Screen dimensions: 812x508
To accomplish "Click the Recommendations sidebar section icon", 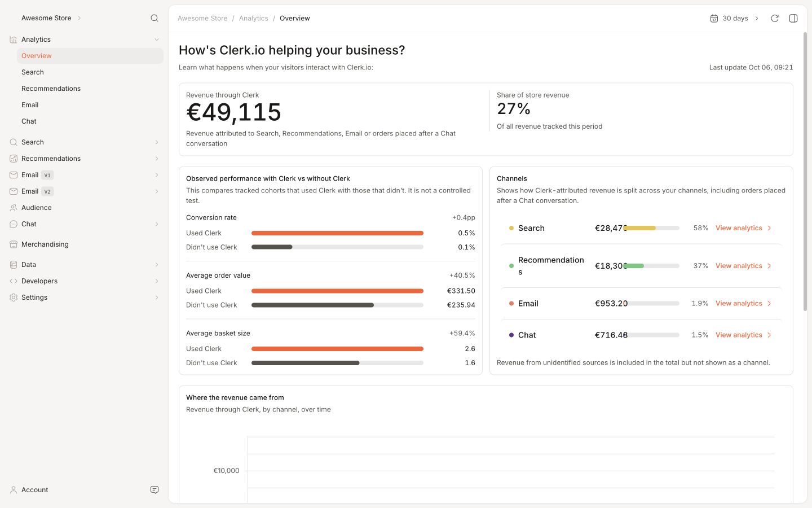I will click(14, 159).
